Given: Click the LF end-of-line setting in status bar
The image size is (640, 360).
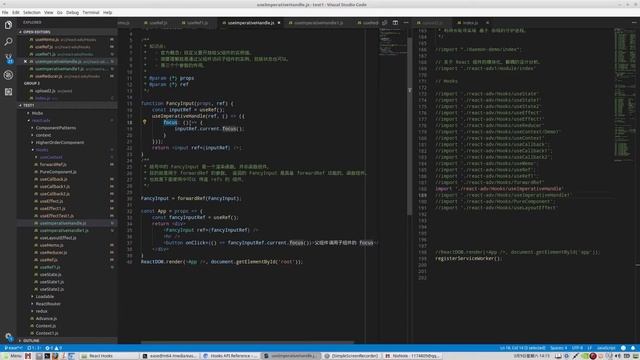Looking at the screenshot, I should pos(589,348).
